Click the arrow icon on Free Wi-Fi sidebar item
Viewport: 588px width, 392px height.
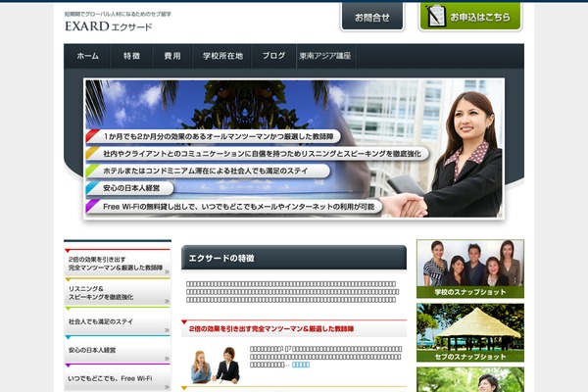[x=167, y=387]
